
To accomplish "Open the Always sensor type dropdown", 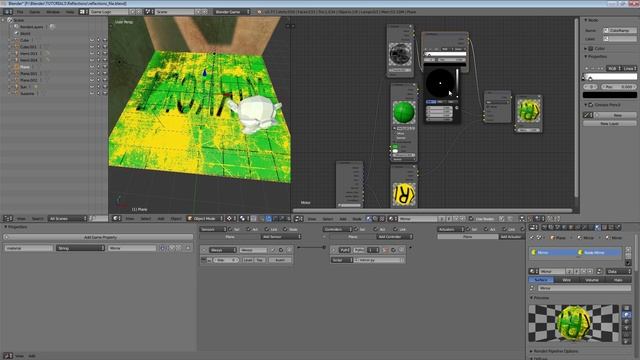I will tap(223, 250).
